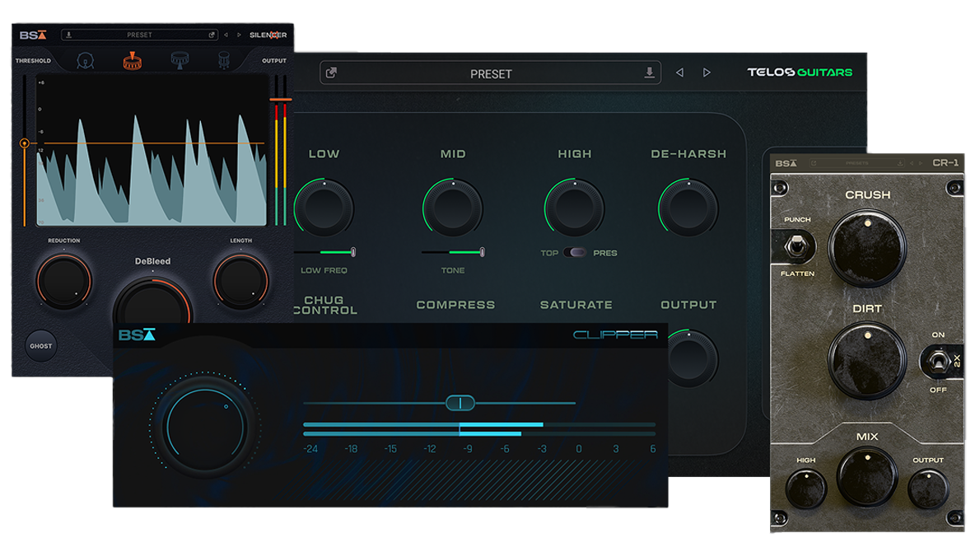Choose the floor tom icon in Silencer

pyautogui.click(x=223, y=60)
